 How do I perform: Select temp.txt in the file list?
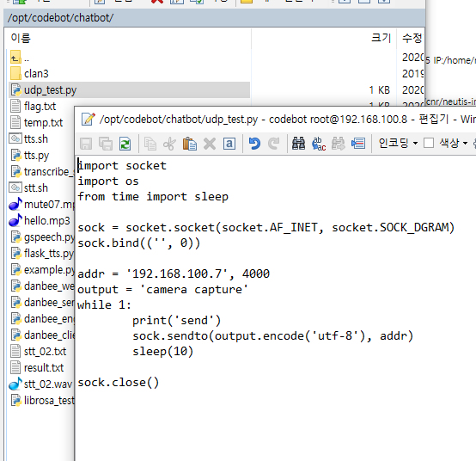[x=36, y=123]
